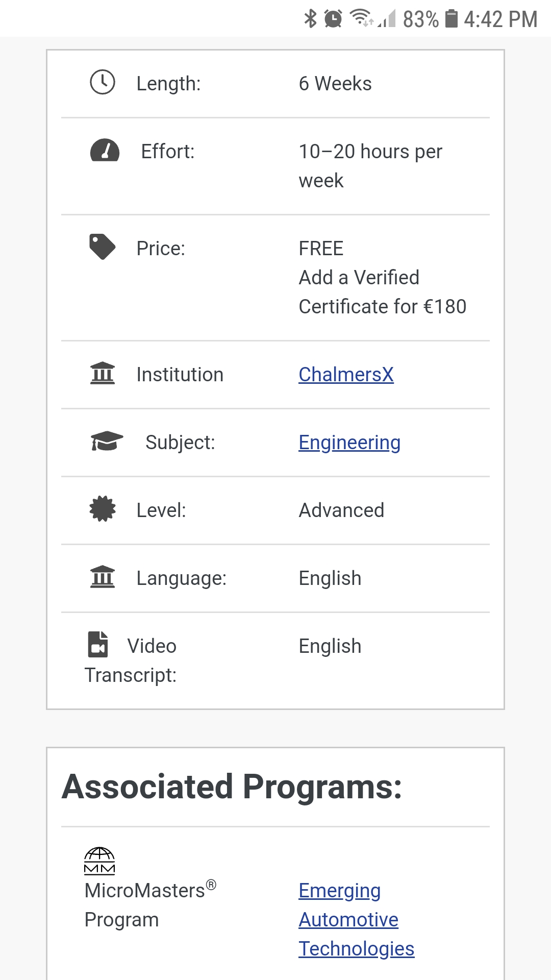Tap the Advanced level value
The height and width of the screenshot is (980, 551).
(341, 510)
